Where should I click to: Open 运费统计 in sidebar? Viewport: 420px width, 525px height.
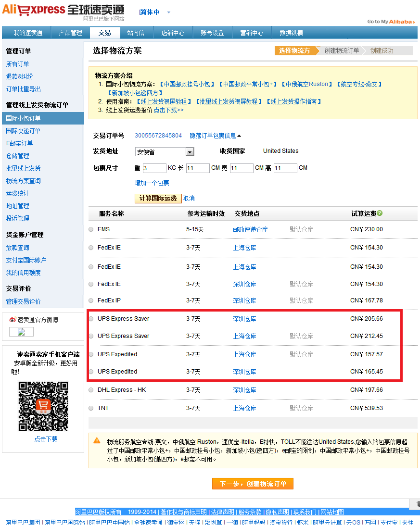tap(17, 194)
